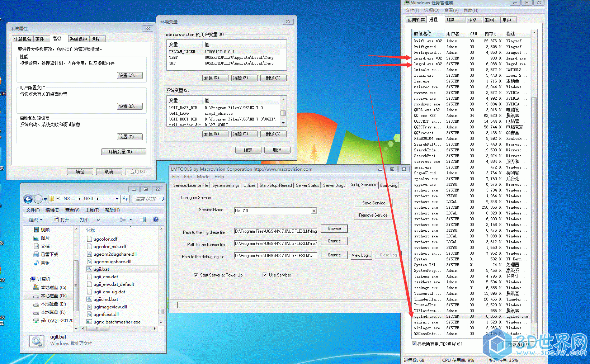Change view icon in Explorer toolbar
The width and height of the screenshot is (590, 364).
tap(123, 219)
